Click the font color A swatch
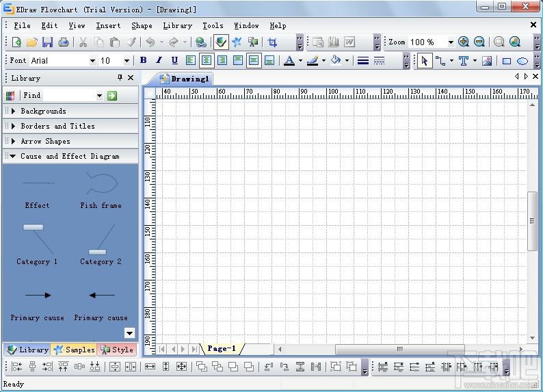This screenshot has height=392, width=543. click(289, 61)
